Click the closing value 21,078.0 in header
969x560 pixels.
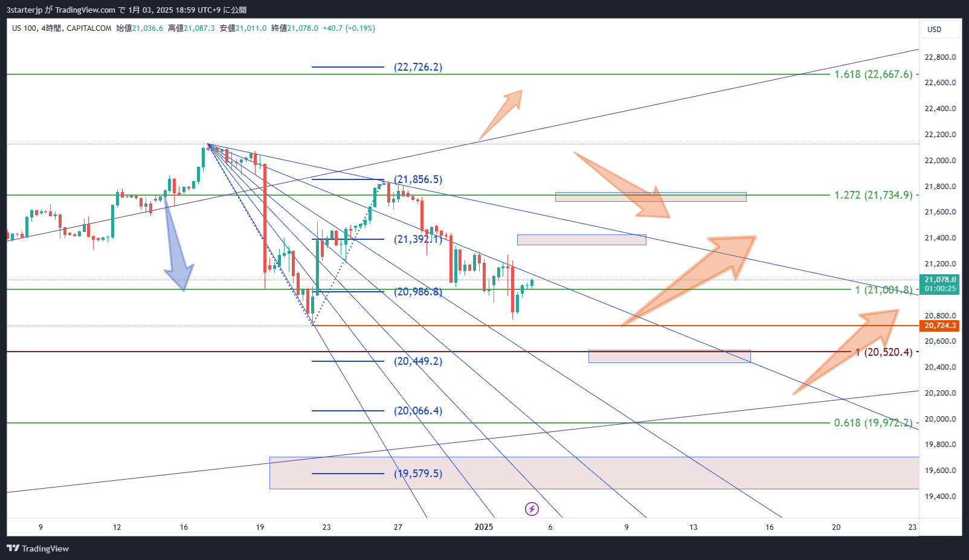click(303, 28)
